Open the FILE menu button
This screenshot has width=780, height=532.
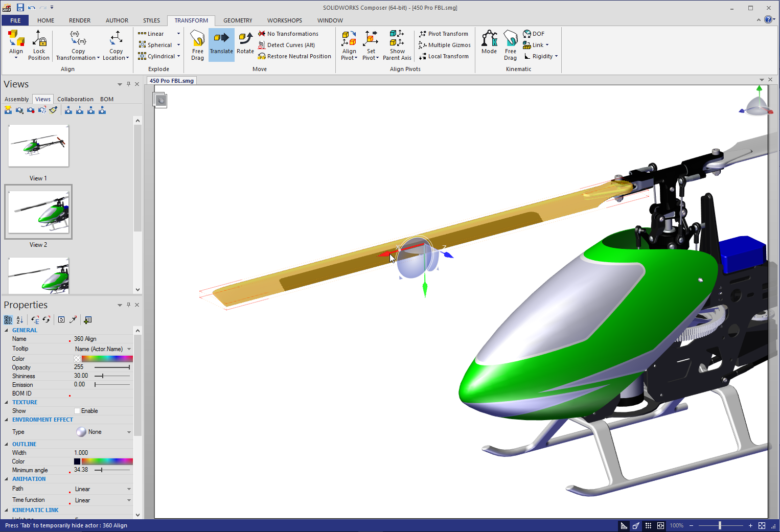coord(15,20)
